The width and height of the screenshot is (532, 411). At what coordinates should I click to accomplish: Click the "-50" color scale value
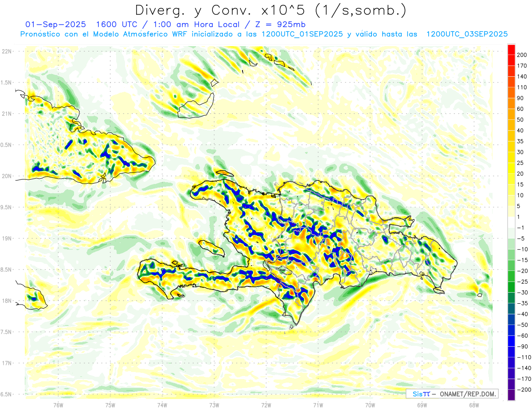[x=523, y=325]
